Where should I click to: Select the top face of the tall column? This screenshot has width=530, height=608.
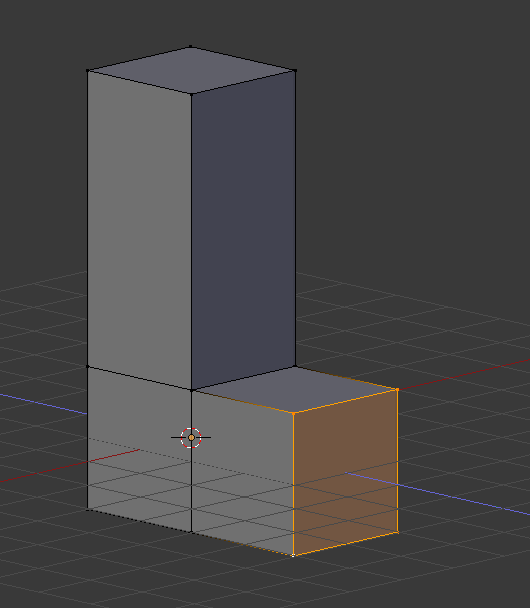[192, 70]
